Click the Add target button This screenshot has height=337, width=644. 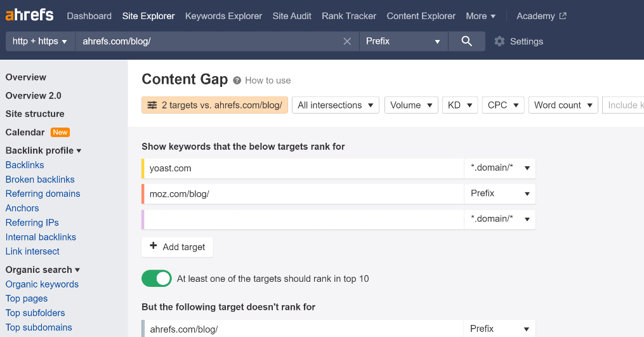[177, 247]
